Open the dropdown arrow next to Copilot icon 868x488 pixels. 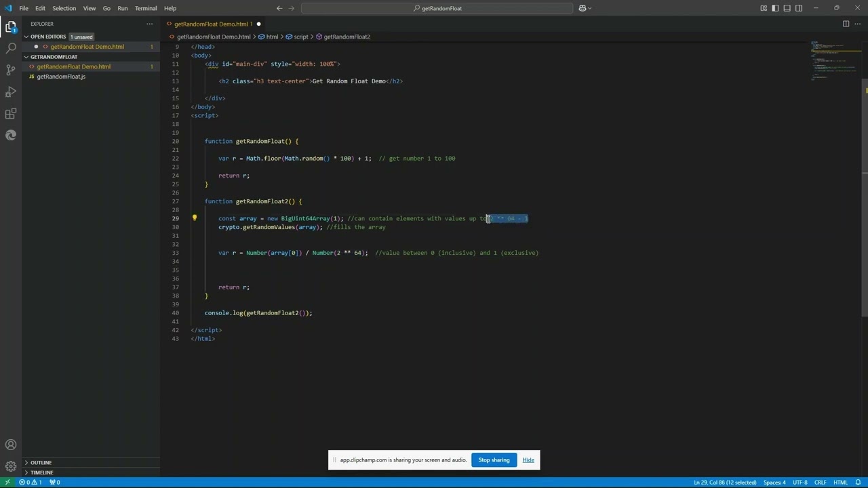tap(589, 8)
